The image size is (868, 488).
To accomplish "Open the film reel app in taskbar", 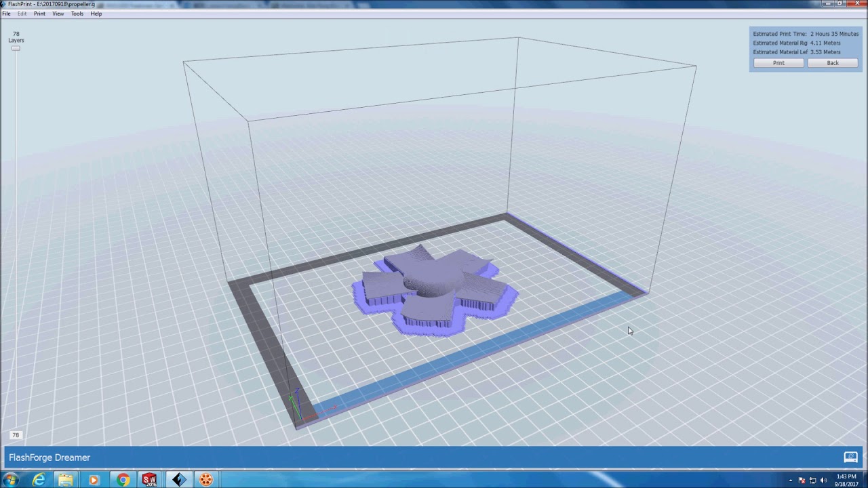I will pyautogui.click(x=206, y=480).
